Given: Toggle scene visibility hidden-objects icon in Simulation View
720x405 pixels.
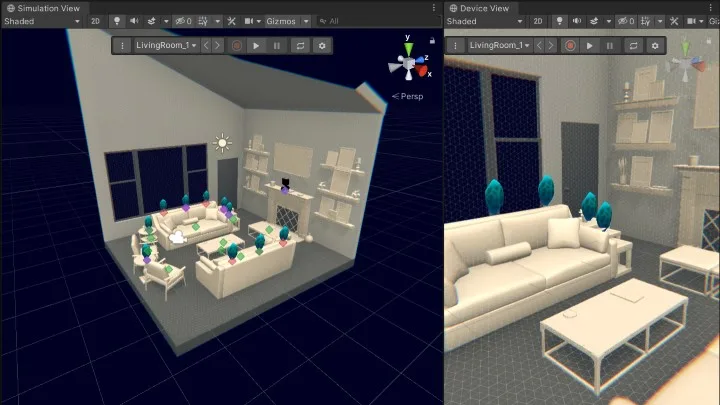Looking at the screenshot, I should tap(183, 21).
